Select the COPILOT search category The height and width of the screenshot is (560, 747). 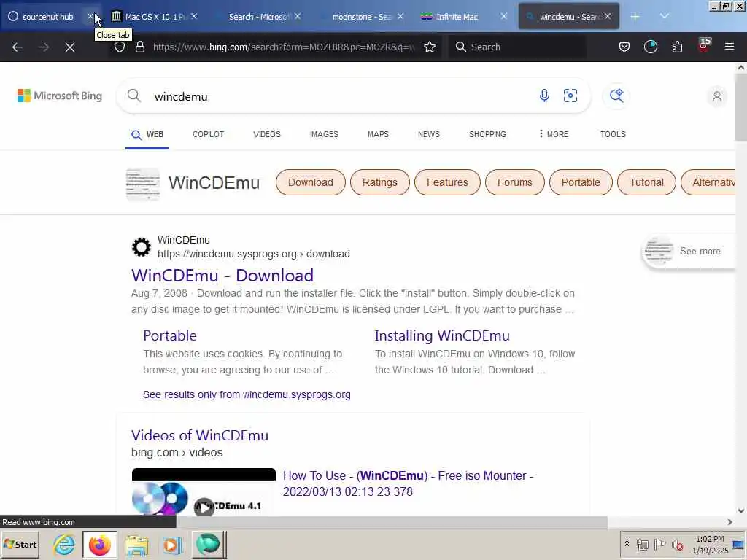pyautogui.click(x=208, y=134)
